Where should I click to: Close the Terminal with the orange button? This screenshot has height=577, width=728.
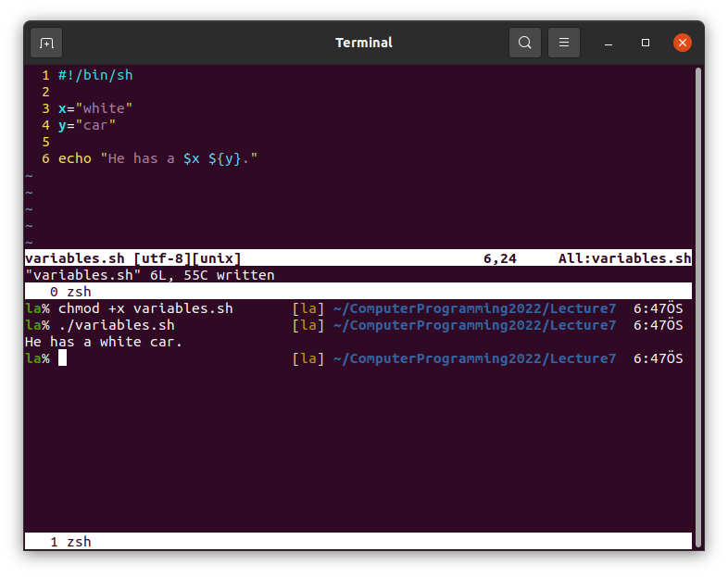pyautogui.click(x=683, y=43)
